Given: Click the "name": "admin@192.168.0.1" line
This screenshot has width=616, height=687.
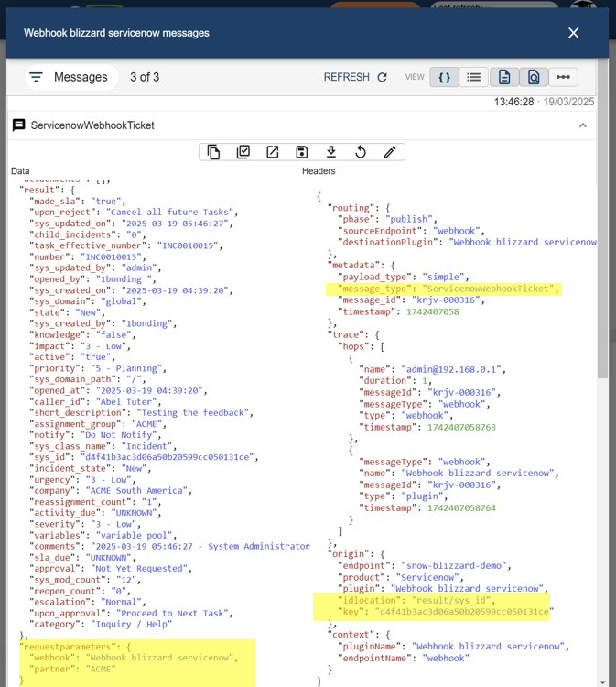Looking at the screenshot, I should pyautogui.click(x=432, y=369).
